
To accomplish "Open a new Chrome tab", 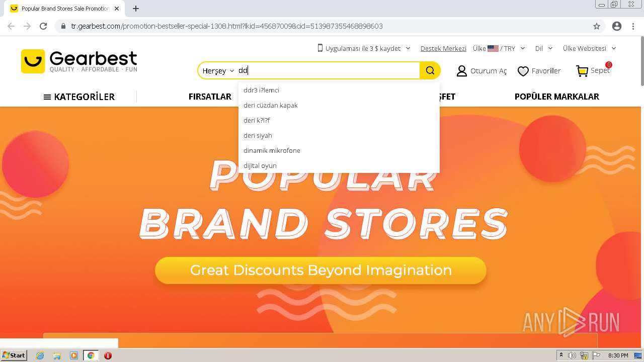I will (x=136, y=9).
